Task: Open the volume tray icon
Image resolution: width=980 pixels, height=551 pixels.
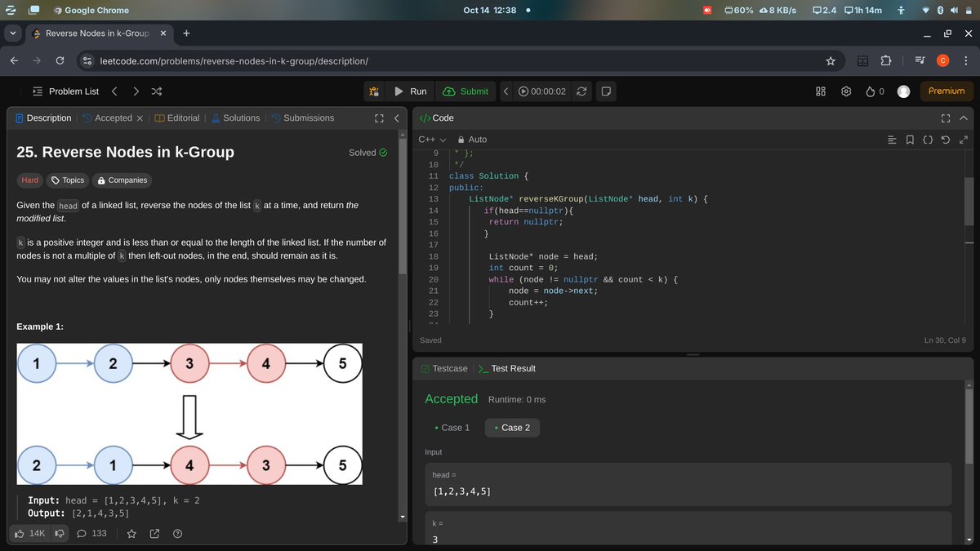Action: [x=954, y=10]
